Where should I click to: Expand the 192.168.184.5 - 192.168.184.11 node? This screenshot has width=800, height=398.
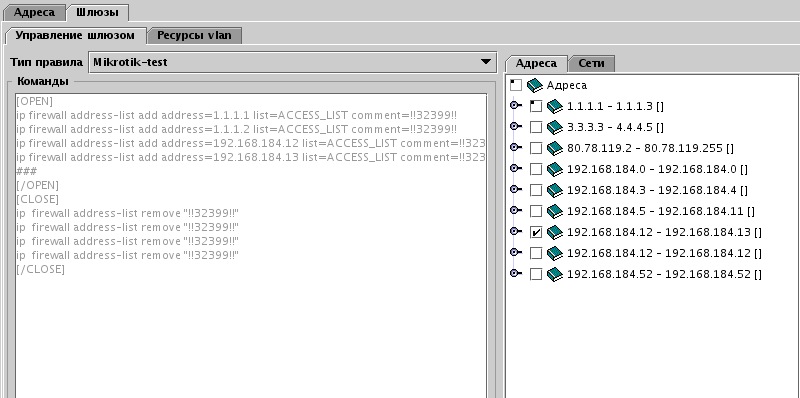[516, 210]
